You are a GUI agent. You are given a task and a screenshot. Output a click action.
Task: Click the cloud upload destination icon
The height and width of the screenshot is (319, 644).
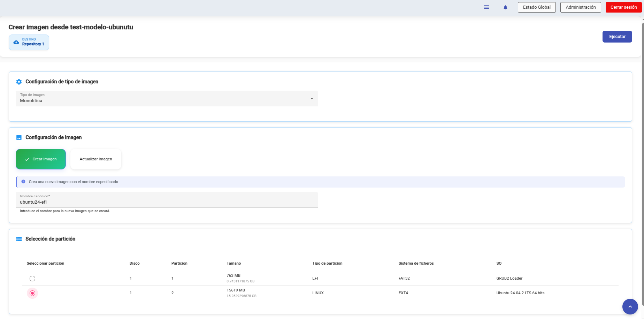tap(16, 42)
